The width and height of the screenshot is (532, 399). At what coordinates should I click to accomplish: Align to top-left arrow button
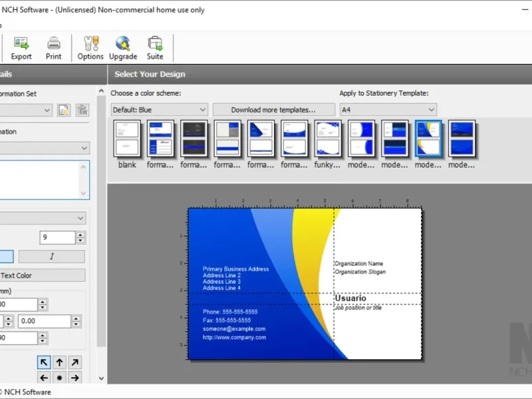tap(44, 362)
